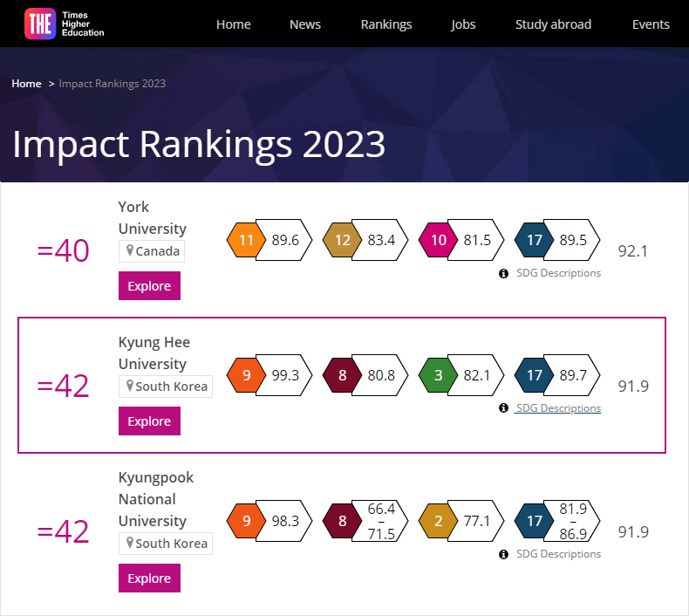Click York University's orange SDG 11 hexagon
The image size is (689, 616).
(x=246, y=240)
